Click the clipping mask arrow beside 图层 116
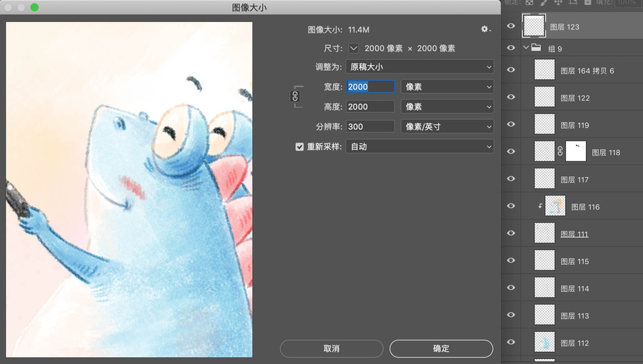 click(x=540, y=206)
